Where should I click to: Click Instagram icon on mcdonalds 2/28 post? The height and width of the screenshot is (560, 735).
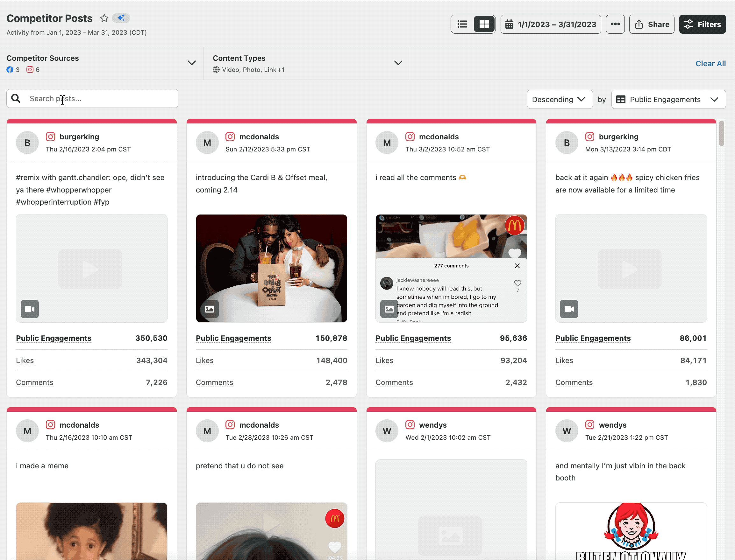click(230, 425)
